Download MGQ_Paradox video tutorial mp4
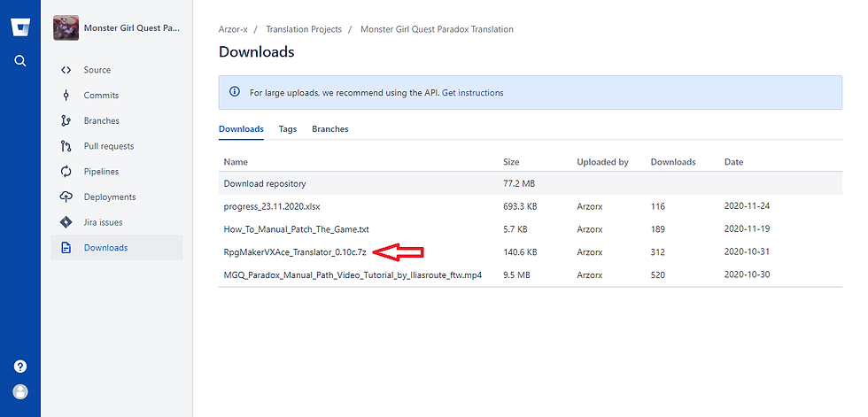This screenshot has width=868, height=417. 353,274
